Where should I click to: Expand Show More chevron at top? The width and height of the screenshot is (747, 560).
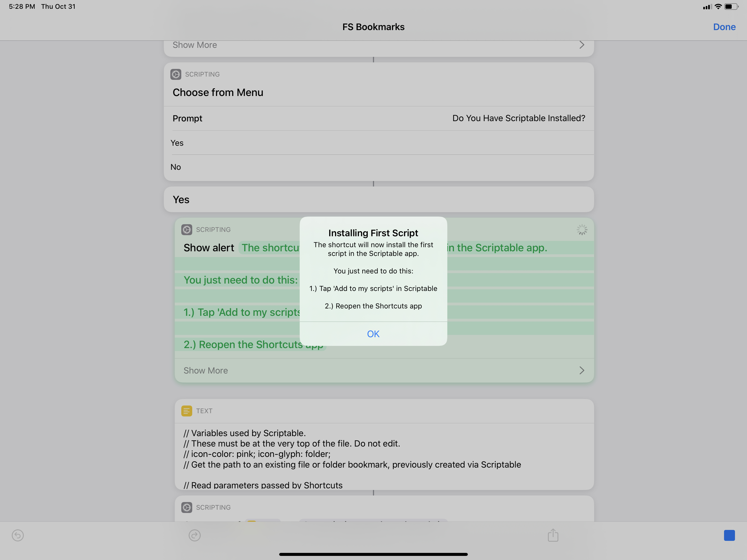tap(582, 45)
